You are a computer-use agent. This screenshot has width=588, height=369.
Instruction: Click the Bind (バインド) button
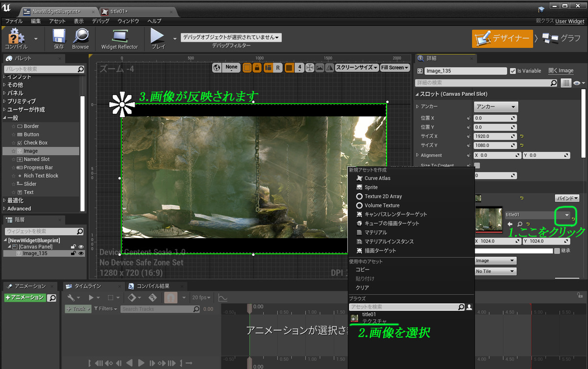(567, 198)
